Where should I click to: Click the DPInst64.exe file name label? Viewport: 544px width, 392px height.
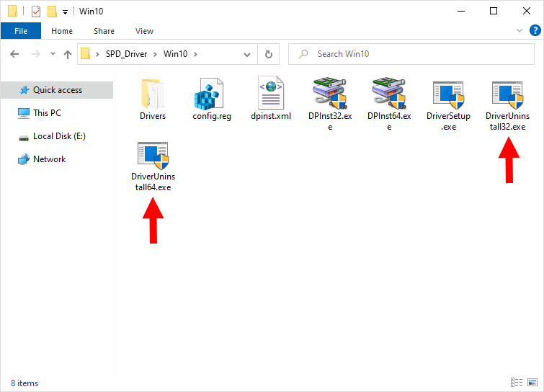[389, 121]
